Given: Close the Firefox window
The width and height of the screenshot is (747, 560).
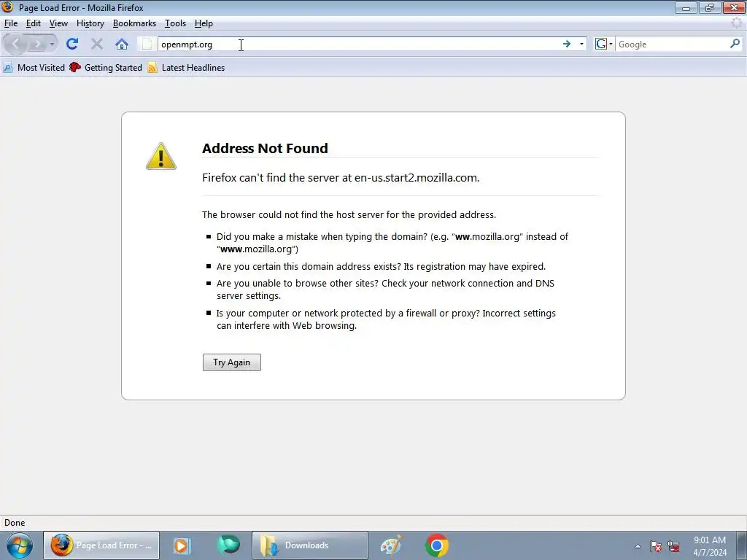Looking at the screenshot, I should coord(734,7).
